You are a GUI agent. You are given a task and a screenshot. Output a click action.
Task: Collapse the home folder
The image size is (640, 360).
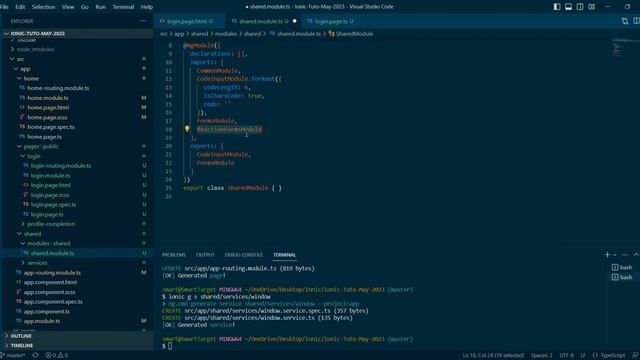coord(77,78)
